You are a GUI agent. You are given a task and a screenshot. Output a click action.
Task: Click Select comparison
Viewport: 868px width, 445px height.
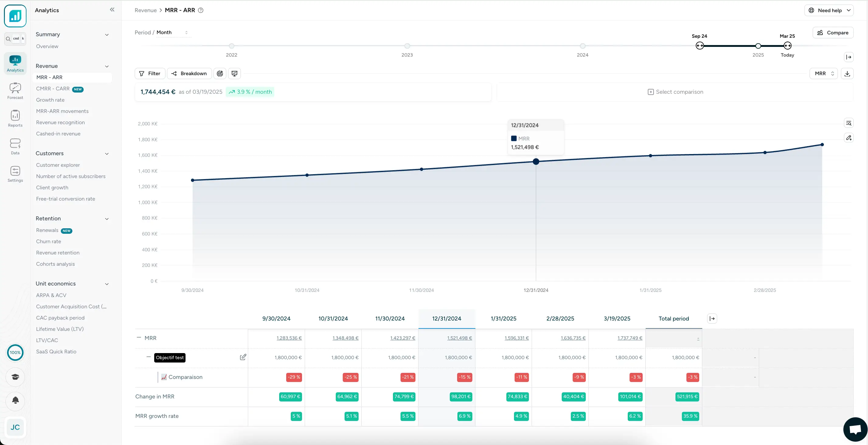click(x=675, y=92)
